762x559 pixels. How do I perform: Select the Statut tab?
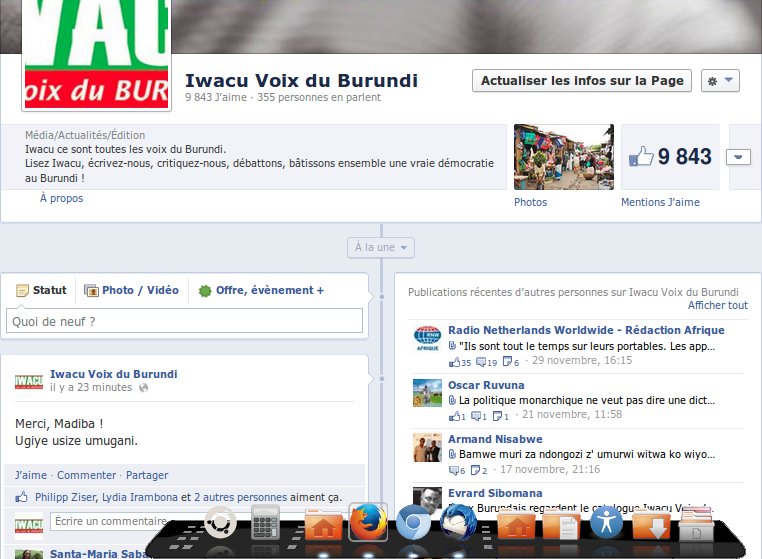click(x=41, y=290)
